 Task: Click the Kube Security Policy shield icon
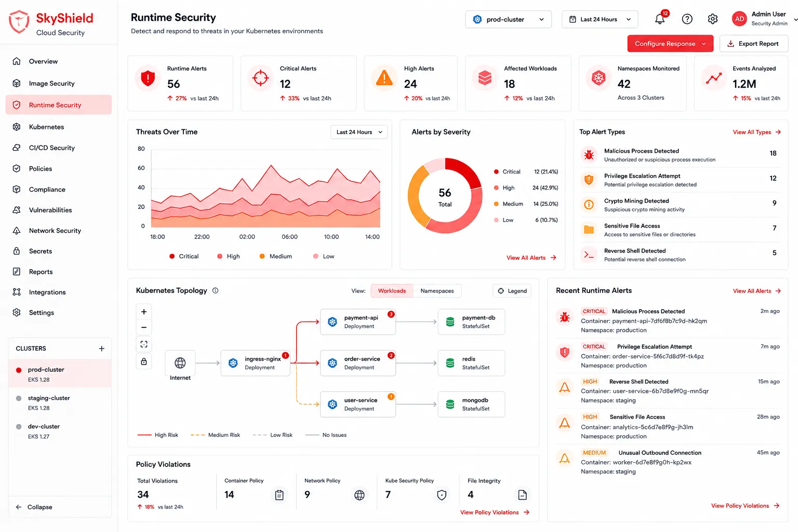point(442,495)
